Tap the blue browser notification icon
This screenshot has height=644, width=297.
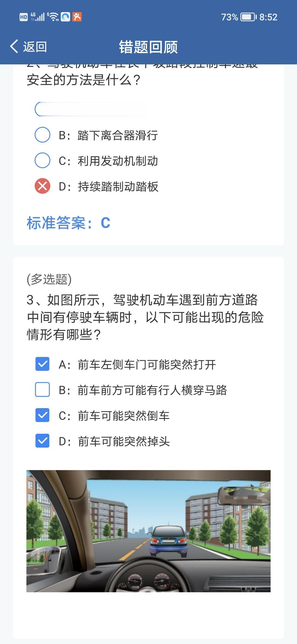65,17
